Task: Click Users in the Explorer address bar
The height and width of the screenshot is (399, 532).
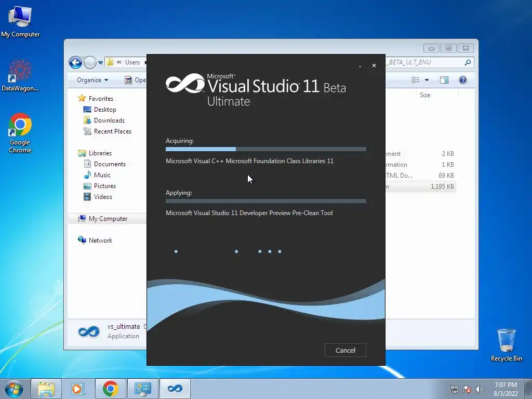Action: pos(132,62)
